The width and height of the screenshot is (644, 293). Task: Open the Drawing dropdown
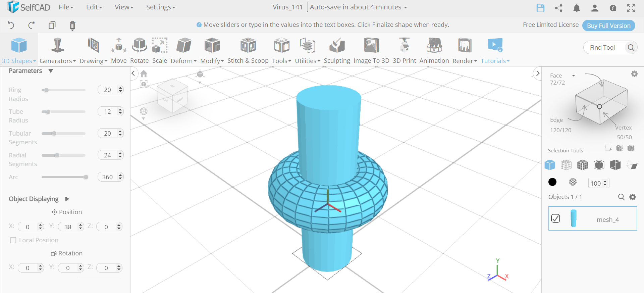93,50
